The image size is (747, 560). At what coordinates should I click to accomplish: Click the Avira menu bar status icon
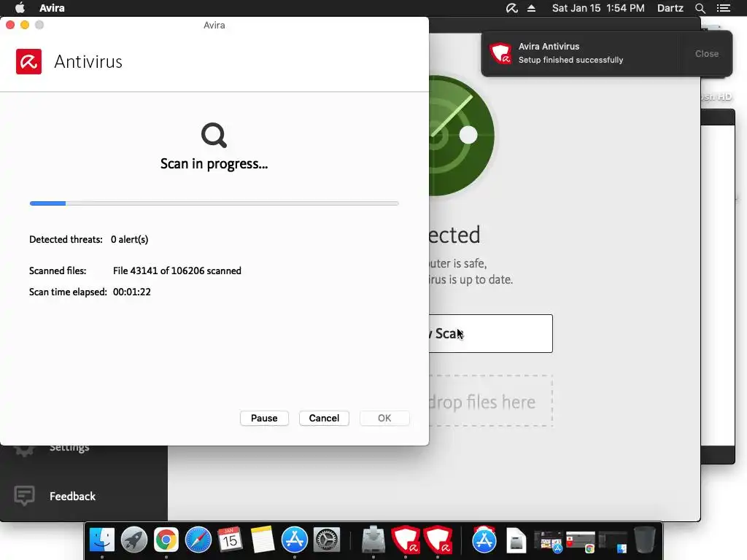[511, 8]
